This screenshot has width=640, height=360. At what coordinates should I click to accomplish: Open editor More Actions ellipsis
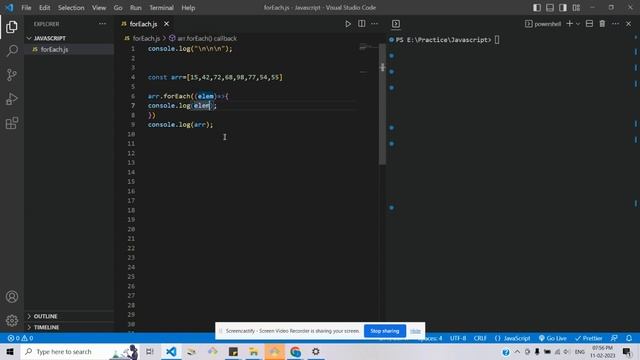tap(375, 24)
